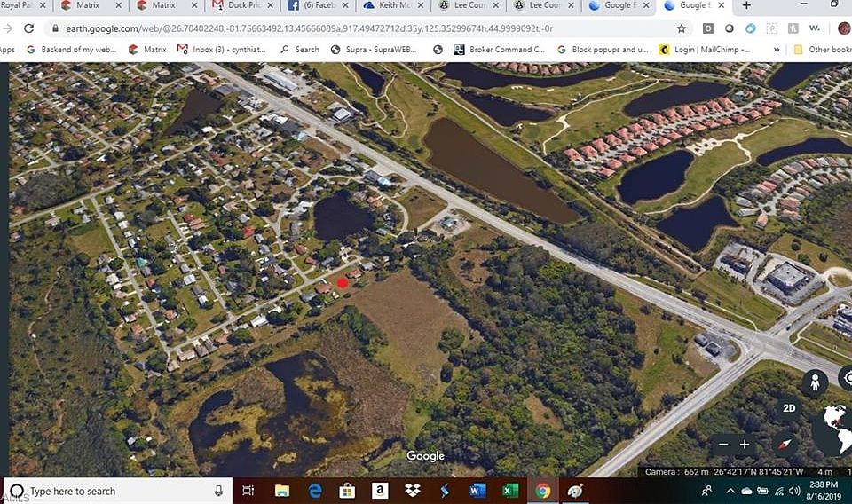Close the active Google Earth tab
Image resolution: width=852 pixels, height=504 pixels.
(721, 5)
